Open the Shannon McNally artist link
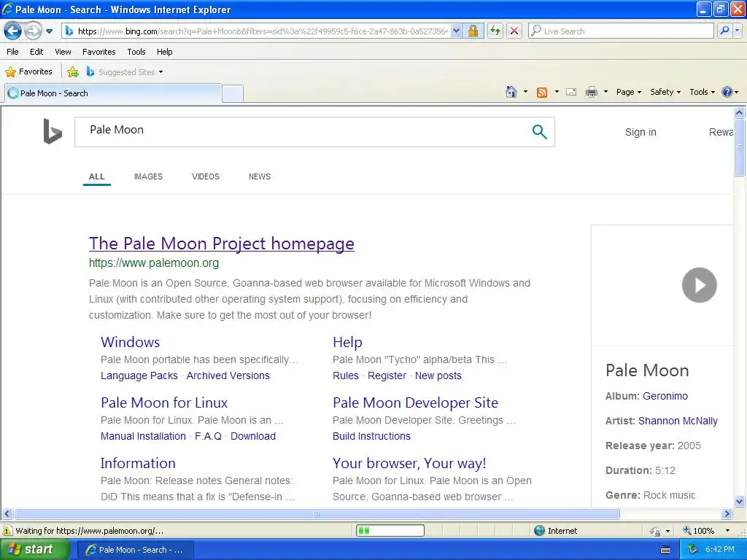Viewport: 747px width, 560px height. 678,421
